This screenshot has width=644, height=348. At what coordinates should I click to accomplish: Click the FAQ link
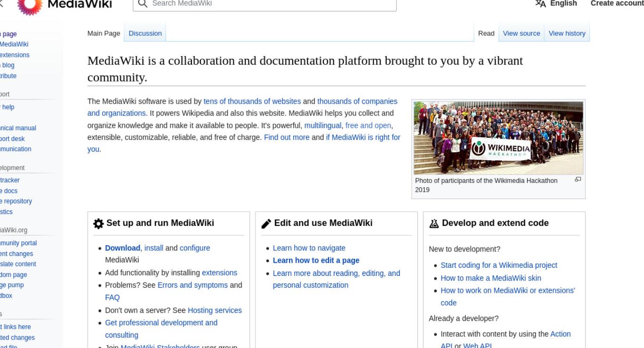pos(112,298)
